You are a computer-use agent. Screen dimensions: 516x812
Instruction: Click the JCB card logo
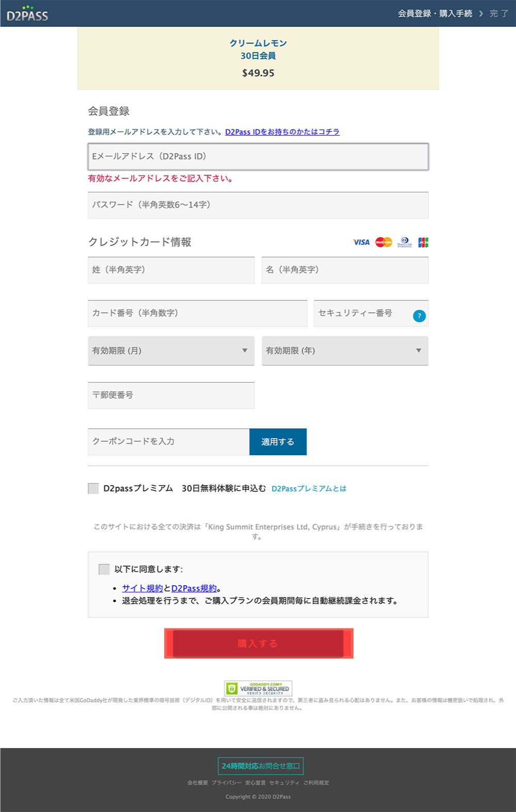423,242
